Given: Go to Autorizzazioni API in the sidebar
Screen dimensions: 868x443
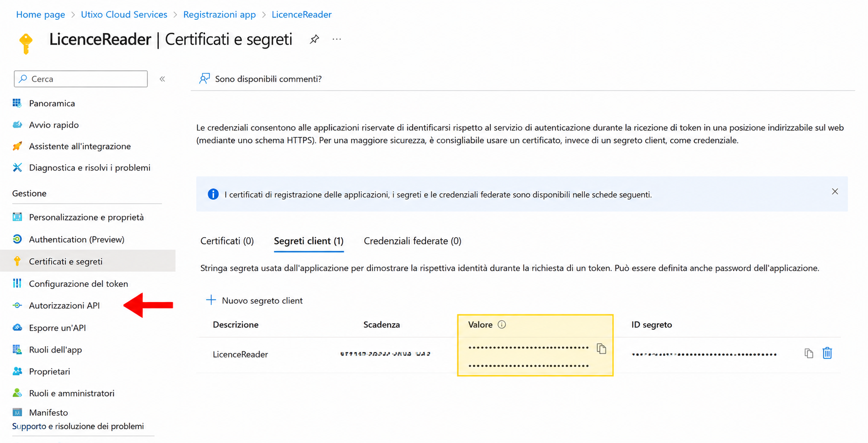Looking at the screenshot, I should click(64, 306).
